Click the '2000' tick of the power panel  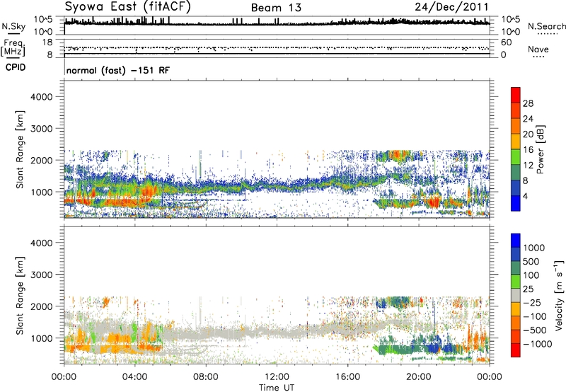42,160
